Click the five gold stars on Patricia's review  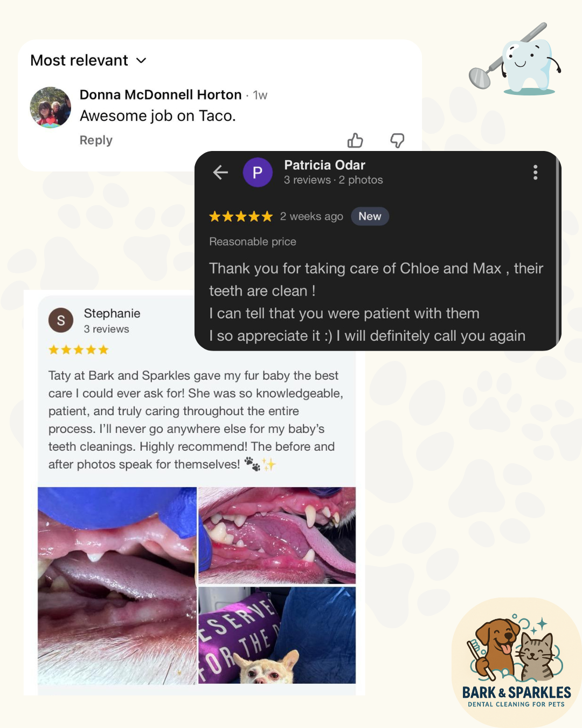241,217
